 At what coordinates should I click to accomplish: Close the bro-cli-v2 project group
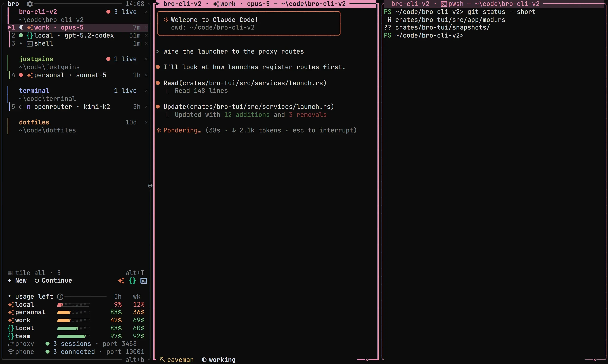point(146,12)
